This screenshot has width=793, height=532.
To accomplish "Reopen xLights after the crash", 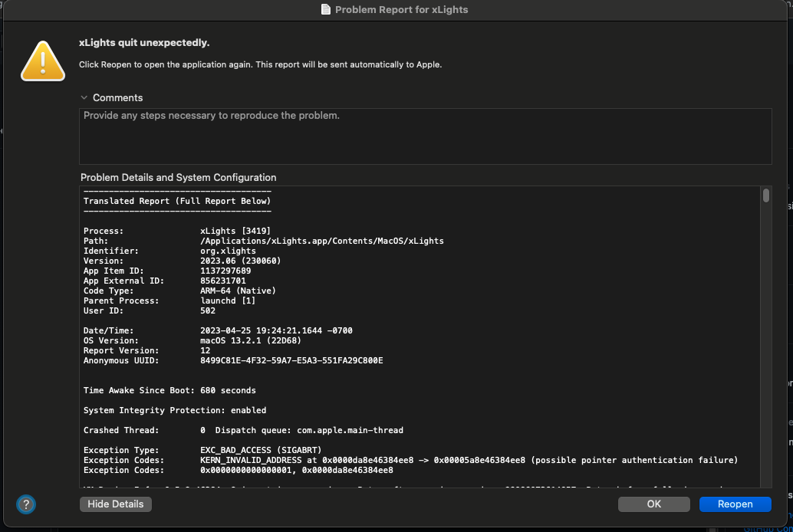I will pyautogui.click(x=734, y=504).
